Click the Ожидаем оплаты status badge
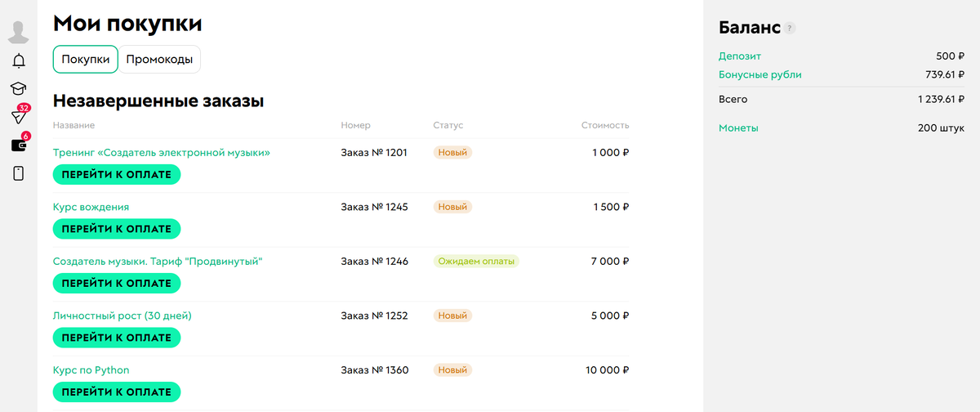Screen dimensions: 980x412 (x=476, y=262)
